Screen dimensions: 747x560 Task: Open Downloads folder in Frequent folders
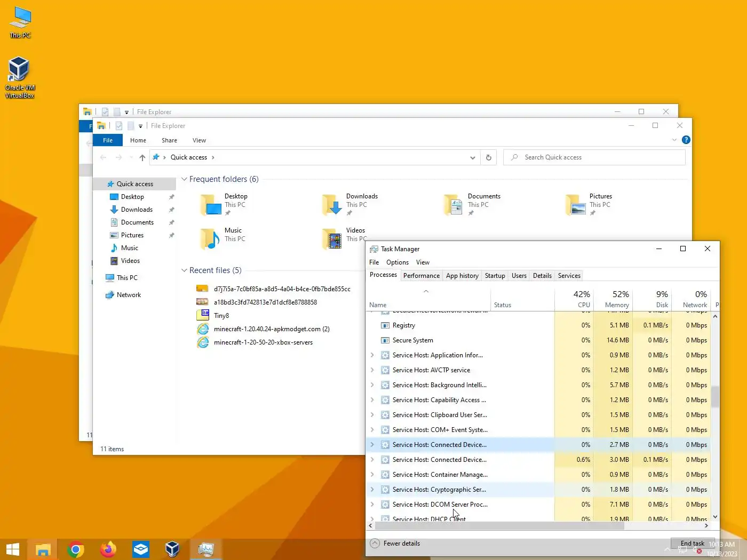click(x=351, y=205)
